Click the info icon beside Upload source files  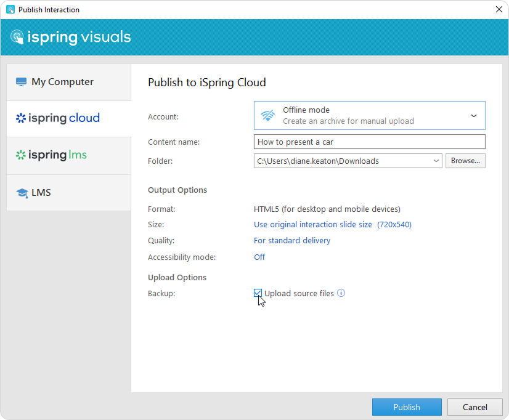(341, 293)
